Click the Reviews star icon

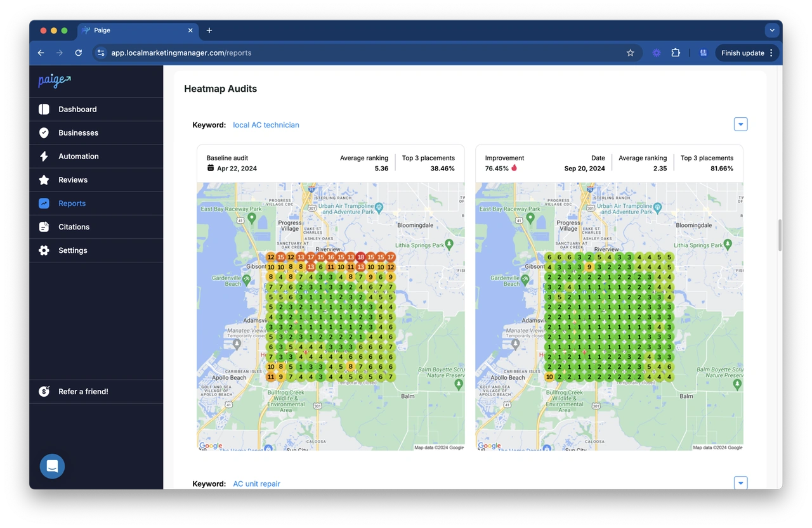(44, 180)
